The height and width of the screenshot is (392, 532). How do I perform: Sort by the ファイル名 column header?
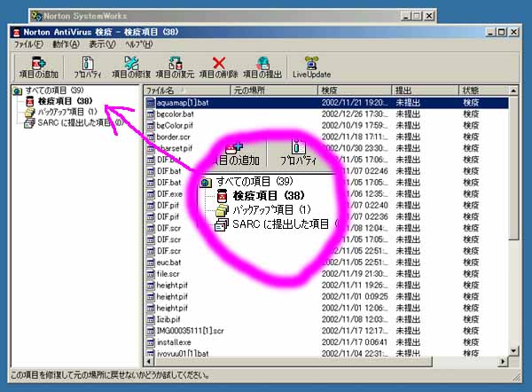(186, 90)
